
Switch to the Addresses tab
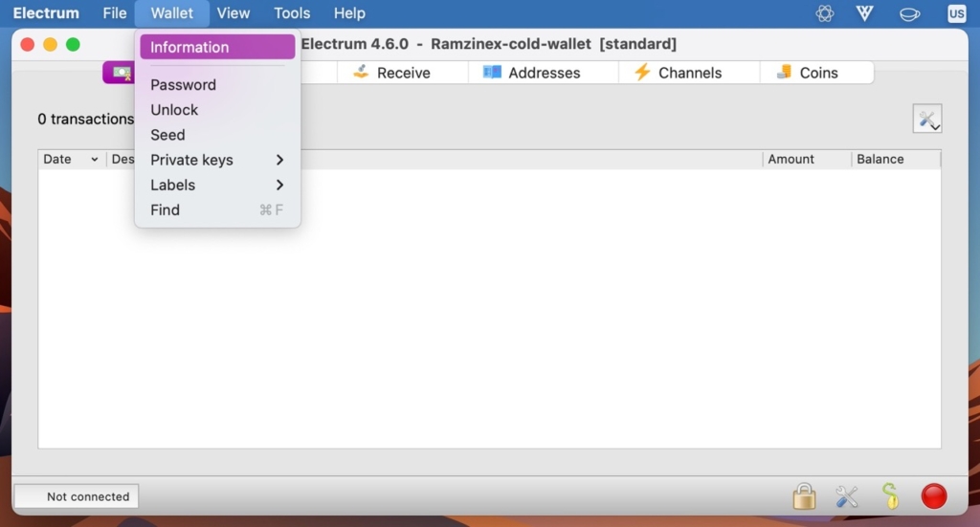click(x=544, y=73)
